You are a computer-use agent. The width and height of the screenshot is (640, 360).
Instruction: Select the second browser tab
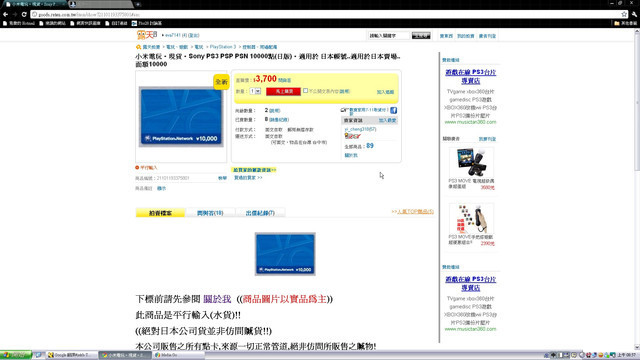(x=100, y=4)
